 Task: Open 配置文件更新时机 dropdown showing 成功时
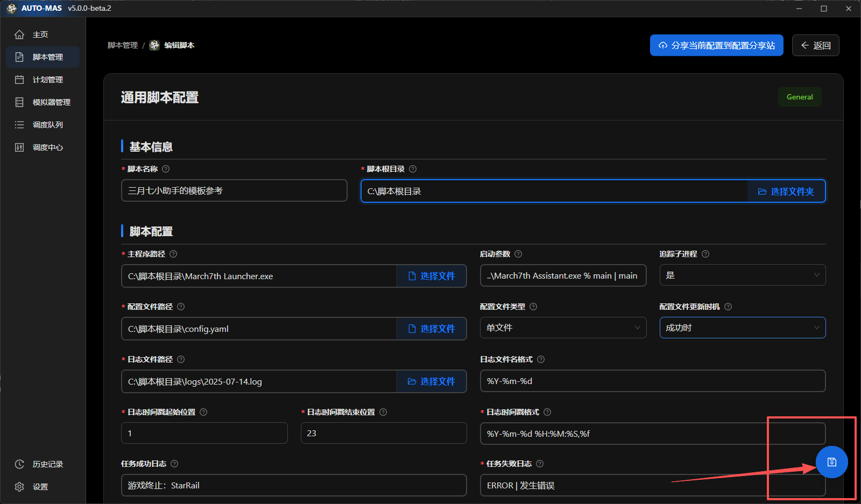tap(742, 328)
